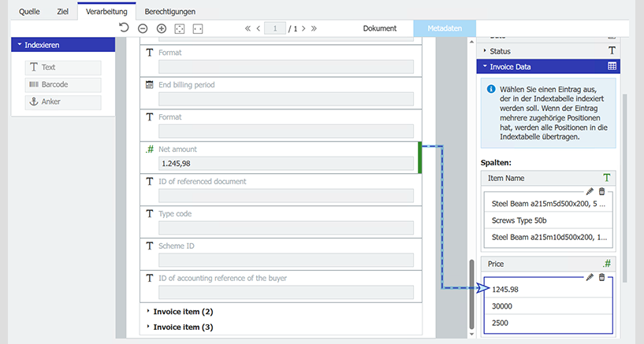The width and height of the screenshot is (644, 344).
Task: Switch to the Berechtigungen tab
Action: pyautogui.click(x=169, y=11)
